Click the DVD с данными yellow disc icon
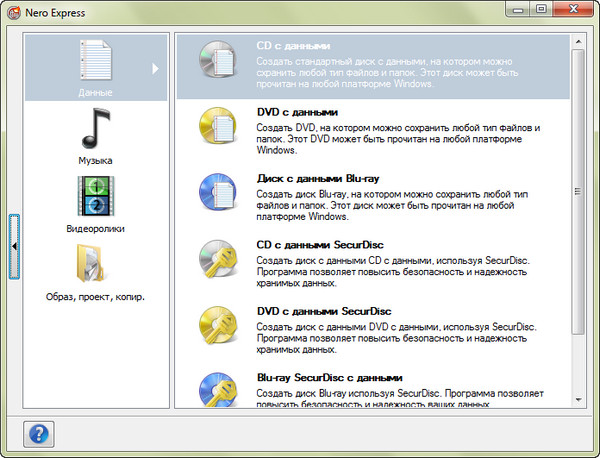The image size is (600, 458). [x=216, y=128]
